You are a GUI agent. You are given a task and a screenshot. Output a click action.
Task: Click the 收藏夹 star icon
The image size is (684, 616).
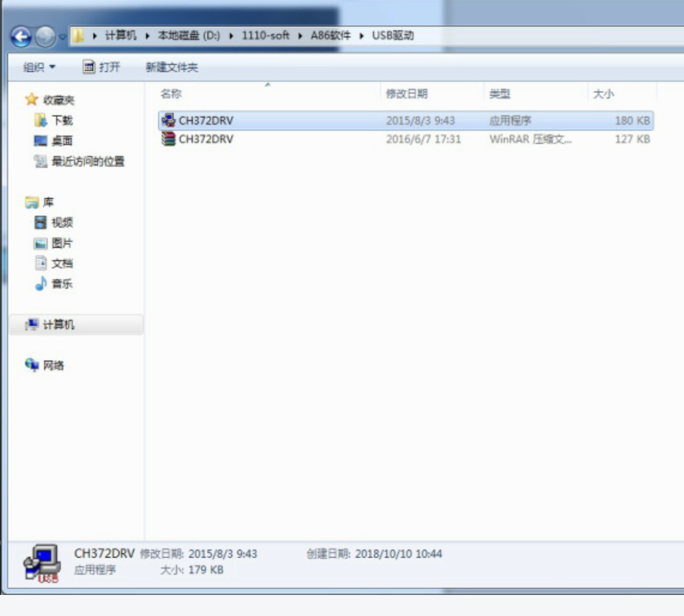click(x=32, y=99)
